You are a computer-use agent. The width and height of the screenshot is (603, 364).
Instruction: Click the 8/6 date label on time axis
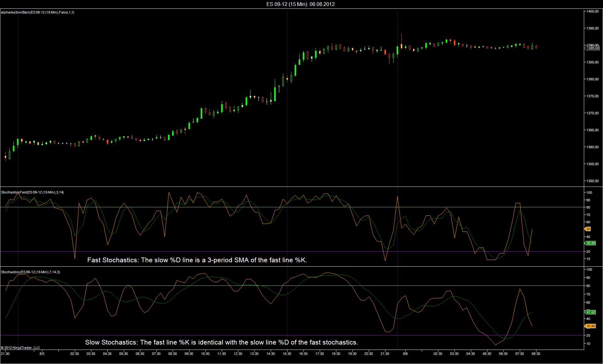[405, 354]
